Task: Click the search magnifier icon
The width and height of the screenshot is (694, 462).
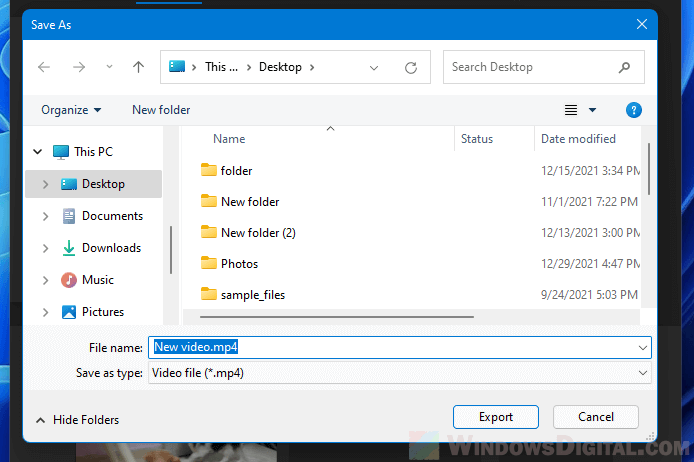Action: 625,67
